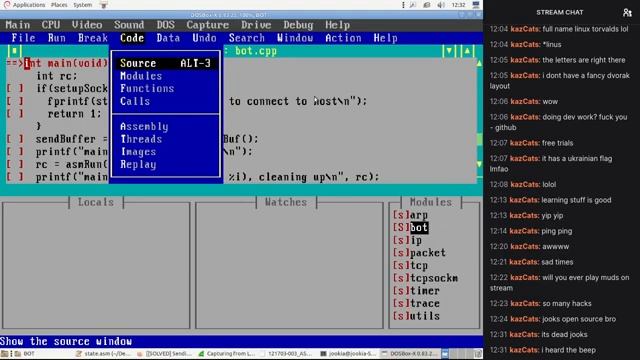Screen dimensions: 640x360
Task: Open the debugger Search menu
Action: click(x=247, y=38)
